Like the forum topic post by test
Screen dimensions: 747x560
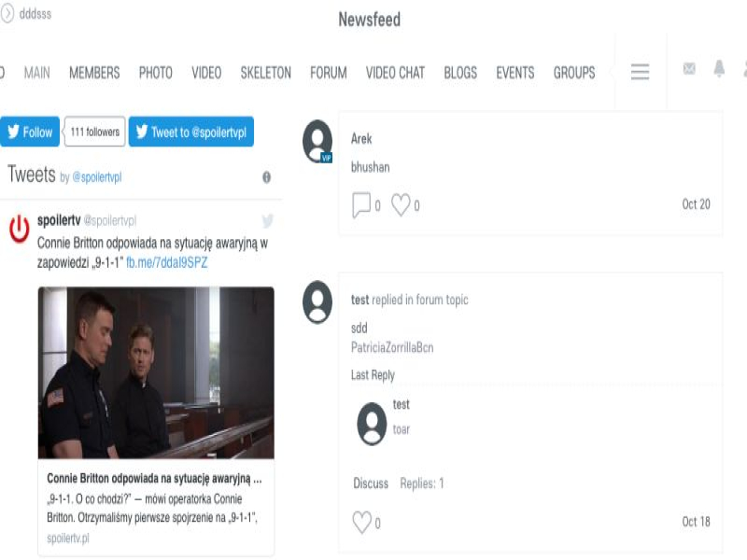(361, 523)
